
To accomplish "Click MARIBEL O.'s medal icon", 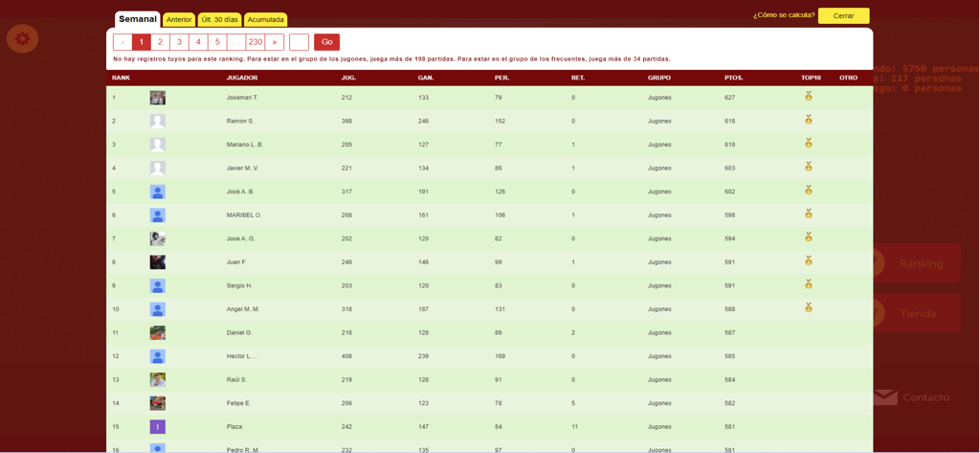I will pyautogui.click(x=808, y=214).
